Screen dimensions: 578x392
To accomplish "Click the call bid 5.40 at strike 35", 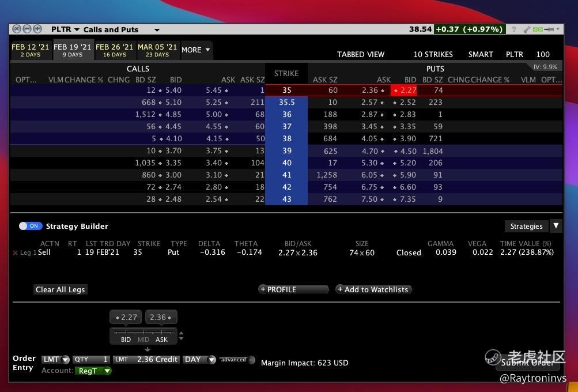I will pyautogui.click(x=173, y=90).
